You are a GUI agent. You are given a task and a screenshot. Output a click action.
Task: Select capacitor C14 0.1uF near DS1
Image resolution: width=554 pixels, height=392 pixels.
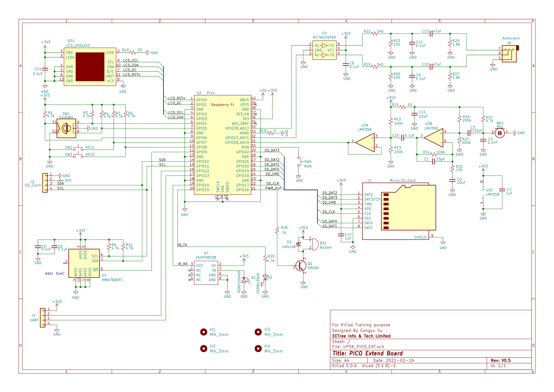pos(45,69)
